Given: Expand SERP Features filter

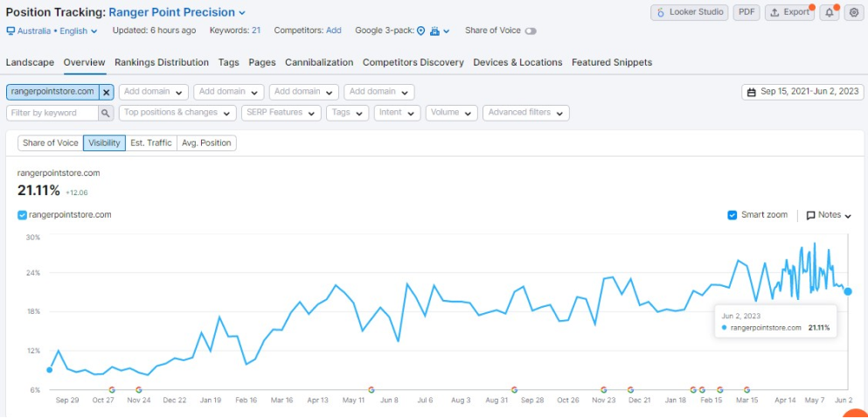Looking at the screenshot, I should (281, 113).
